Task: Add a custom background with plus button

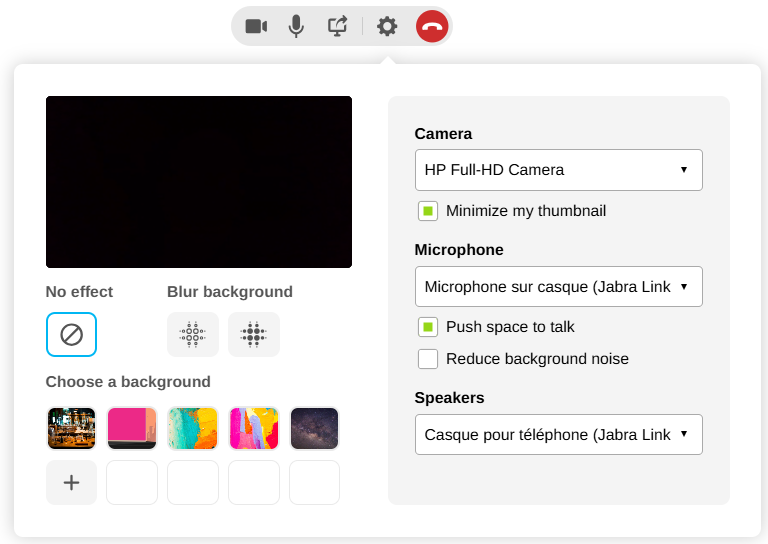Action: (x=71, y=483)
